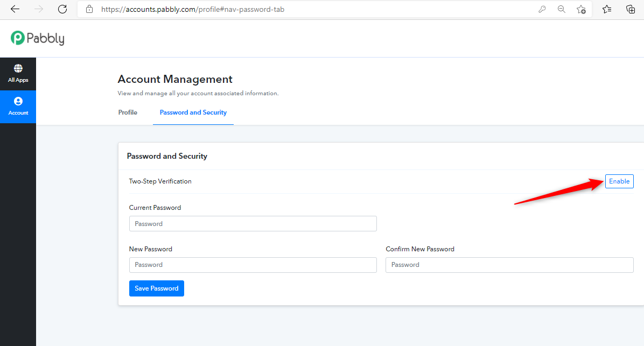Open the saved passwords key icon
This screenshot has height=346, width=644.
coord(542,9)
